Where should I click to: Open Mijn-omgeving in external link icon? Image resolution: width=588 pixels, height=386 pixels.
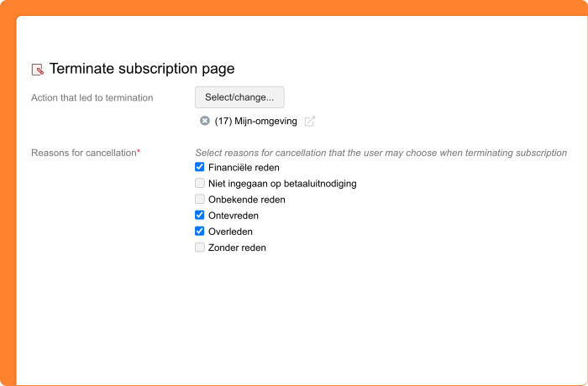point(310,121)
